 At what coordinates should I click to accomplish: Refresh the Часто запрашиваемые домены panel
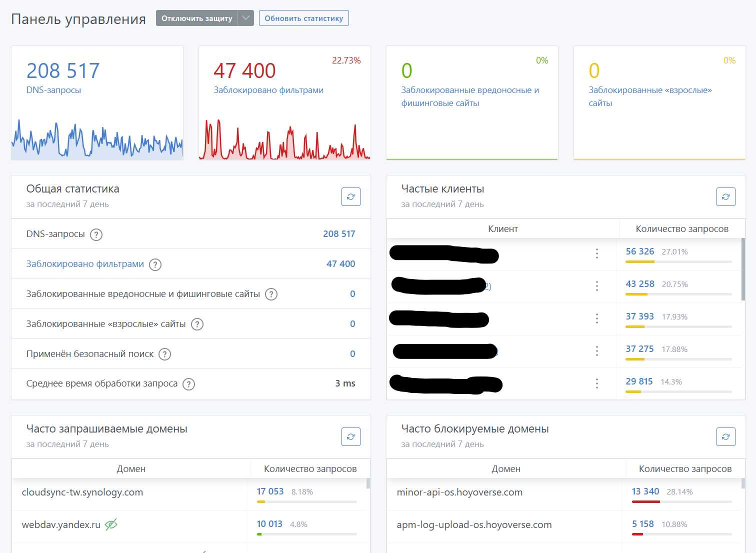click(350, 436)
